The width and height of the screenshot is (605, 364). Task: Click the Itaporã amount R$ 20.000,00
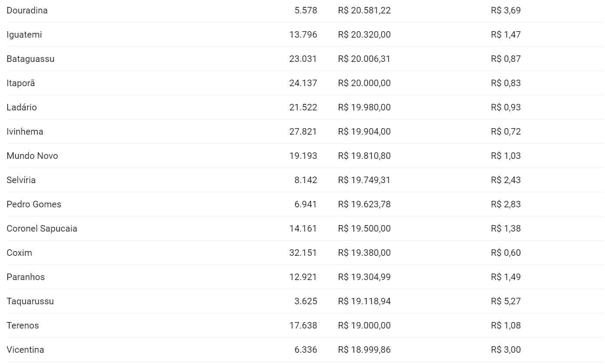click(364, 83)
